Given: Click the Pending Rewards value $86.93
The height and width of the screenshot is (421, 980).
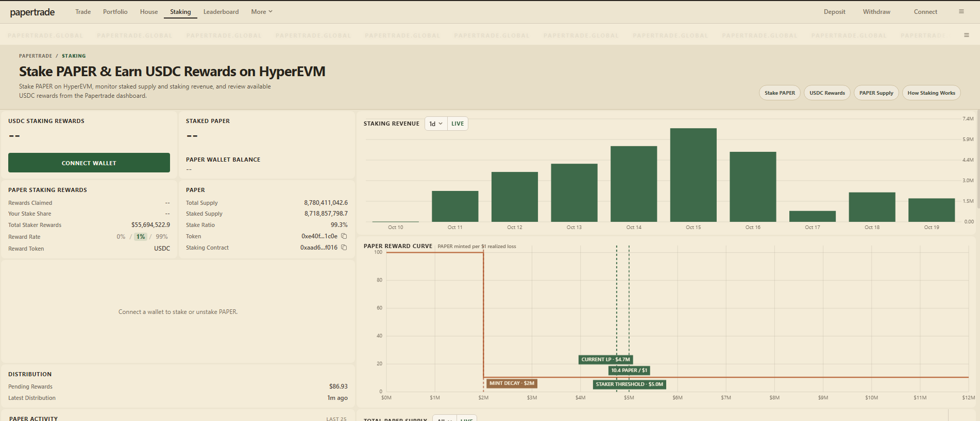Looking at the screenshot, I should pos(339,387).
